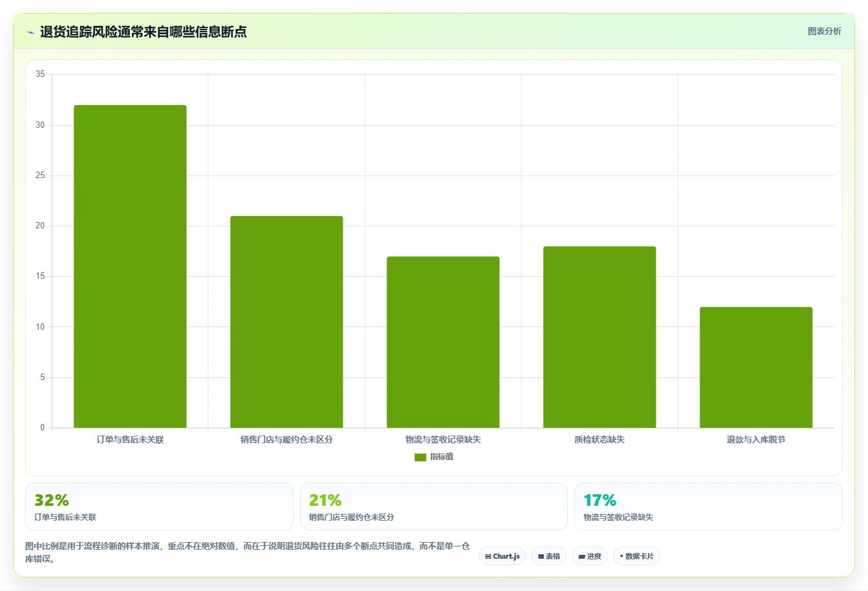Click the x-axis label 销售门店与履约仓未区分
868x591 pixels.
coord(287,439)
